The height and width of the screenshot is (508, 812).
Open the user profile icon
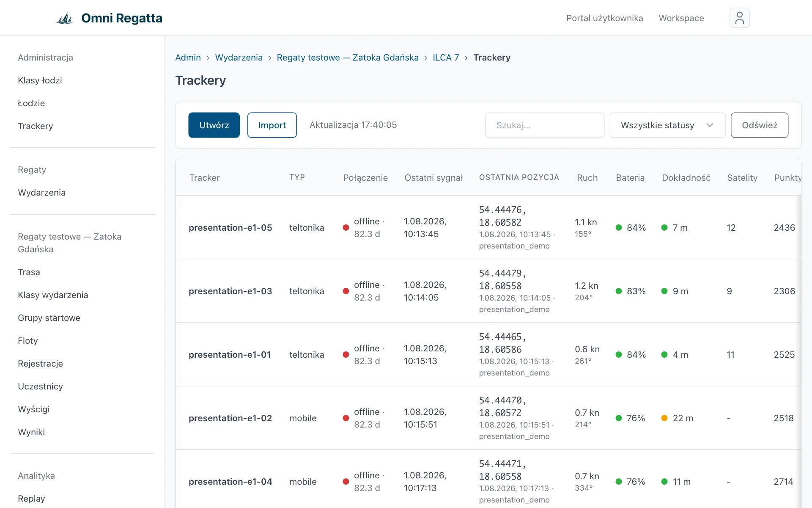click(739, 18)
